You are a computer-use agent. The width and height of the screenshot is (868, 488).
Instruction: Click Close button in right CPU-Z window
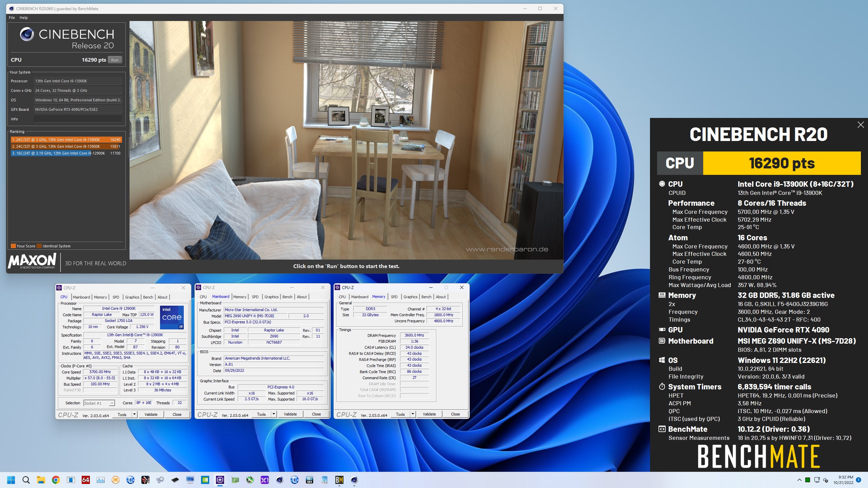click(x=455, y=414)
